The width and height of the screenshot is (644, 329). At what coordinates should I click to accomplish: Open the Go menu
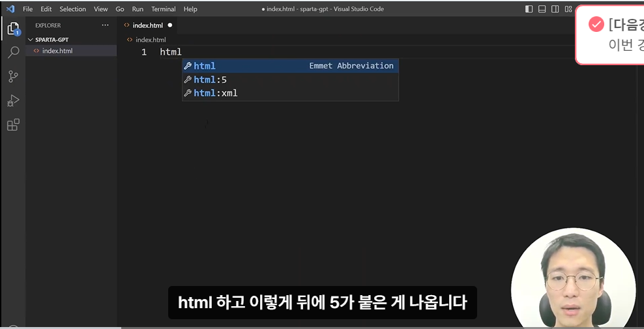point(120,8)
